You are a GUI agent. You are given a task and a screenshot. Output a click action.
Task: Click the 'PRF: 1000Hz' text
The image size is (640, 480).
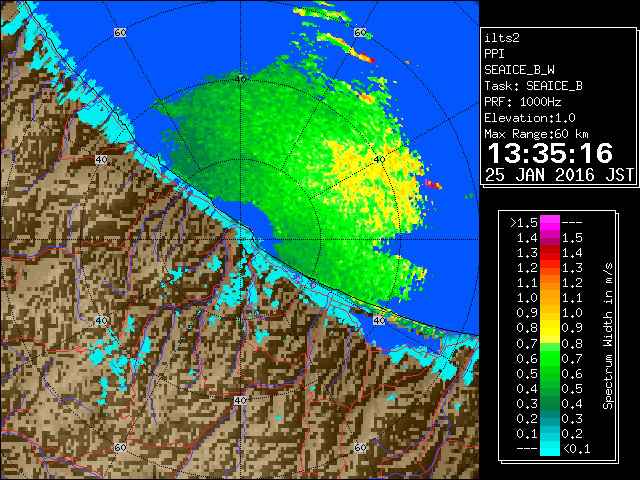tap(522, 102)
